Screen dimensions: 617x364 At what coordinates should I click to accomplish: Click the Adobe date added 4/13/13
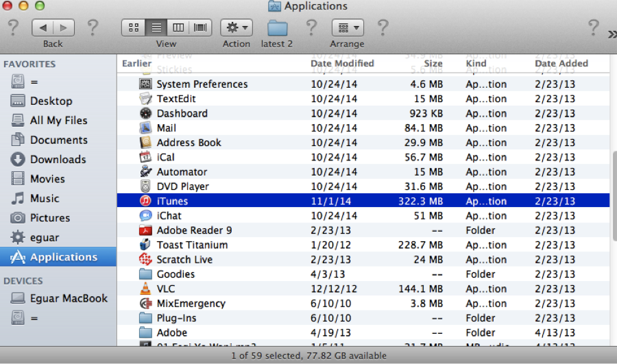[x=555, y=332]
